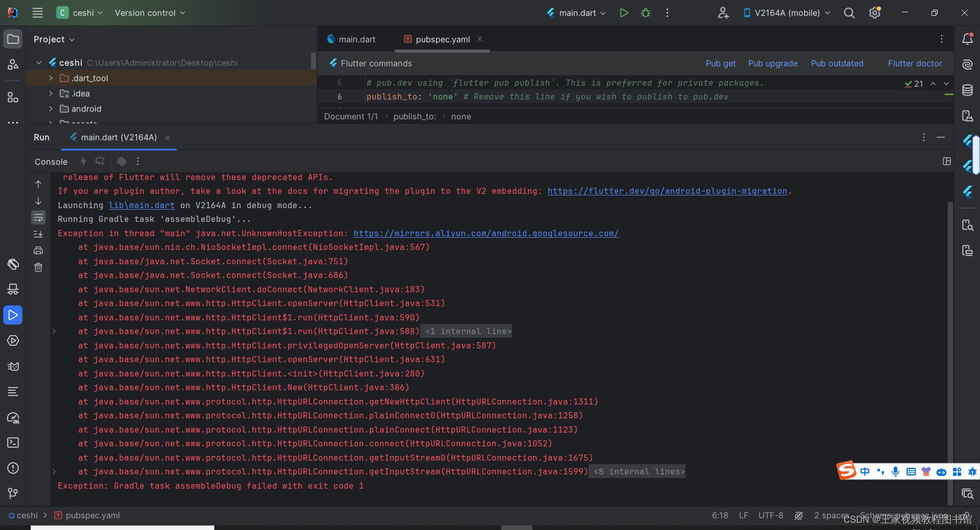Run main.dart using the Run toolbar icon
980x530 pixels.
(x=624, y=13)
